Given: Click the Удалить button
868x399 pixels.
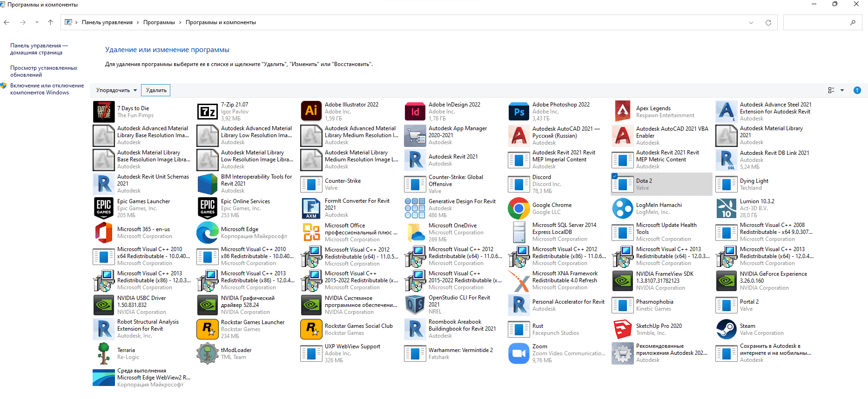Looking at the screenshot, I should pyautogui.click(x=156, y=90).
